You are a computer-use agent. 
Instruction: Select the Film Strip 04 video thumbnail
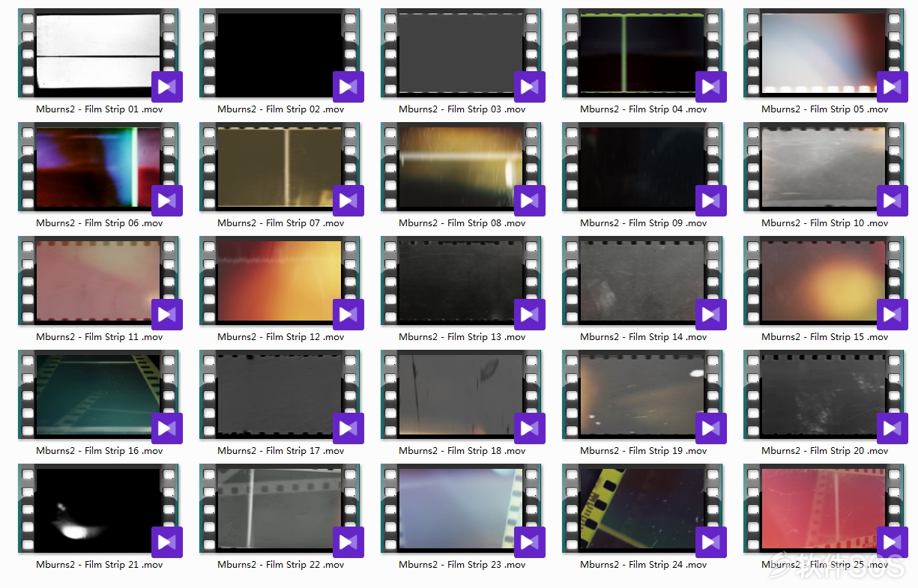(x=643, y=53)
